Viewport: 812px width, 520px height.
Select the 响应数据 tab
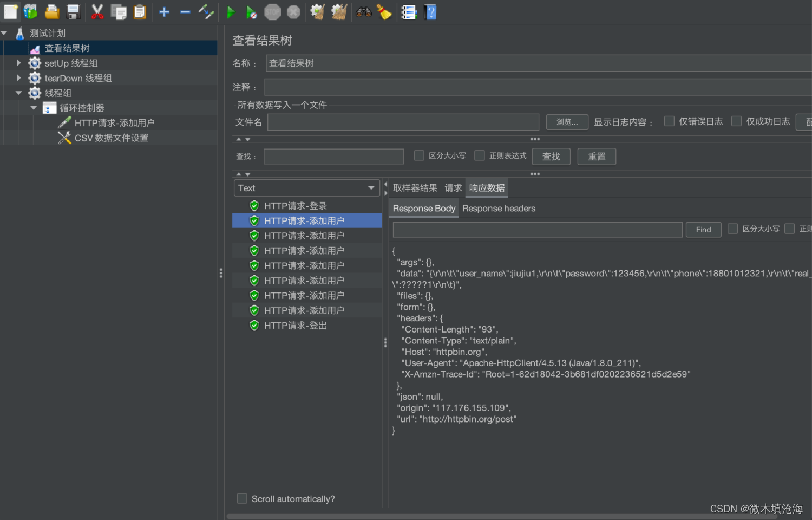tap(487, 188)
